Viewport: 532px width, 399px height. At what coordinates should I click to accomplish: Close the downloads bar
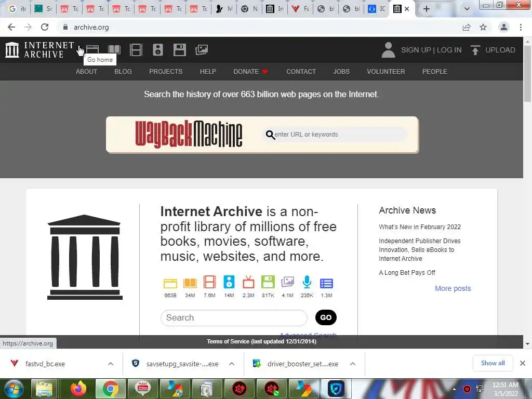[523, 363]
